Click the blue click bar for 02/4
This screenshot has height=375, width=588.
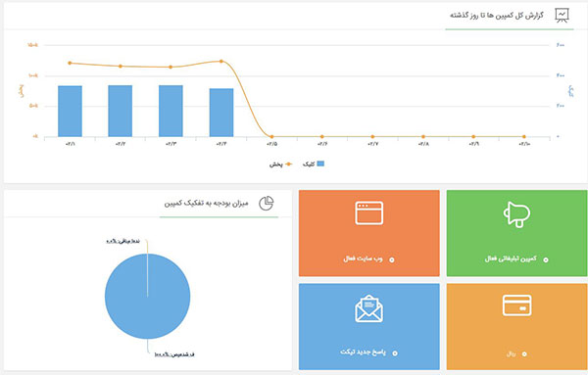click(221, 113)
